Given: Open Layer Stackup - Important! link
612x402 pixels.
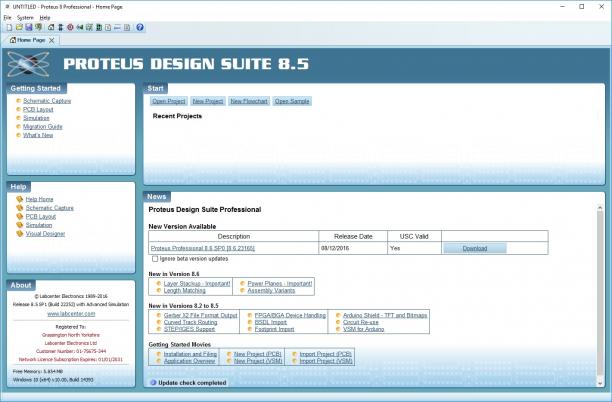Looking at the screenshot, I should tap(197, 283).
